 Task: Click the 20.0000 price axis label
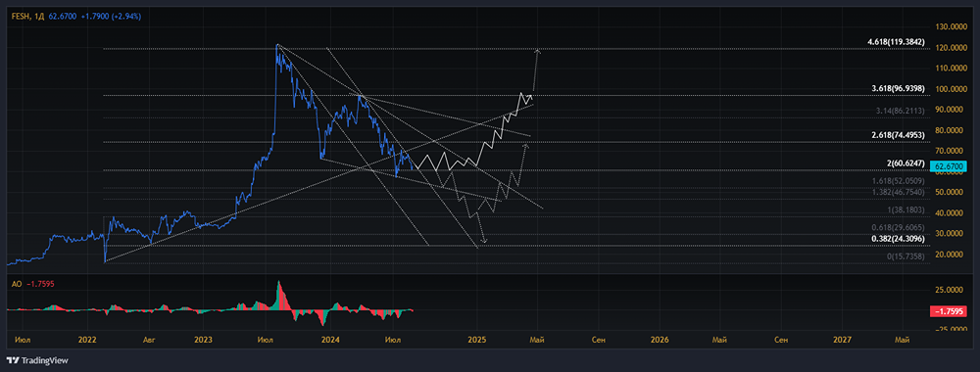949,255
